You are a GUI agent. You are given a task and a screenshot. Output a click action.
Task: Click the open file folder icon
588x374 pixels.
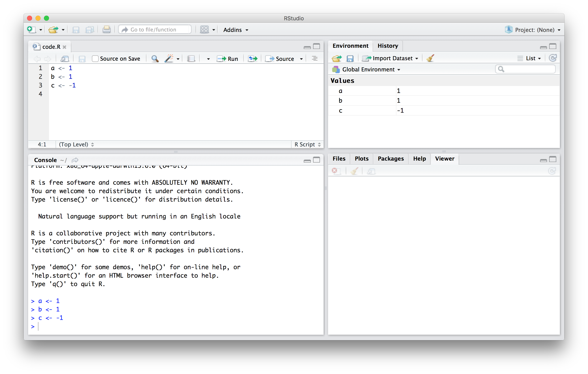point(53,30)
